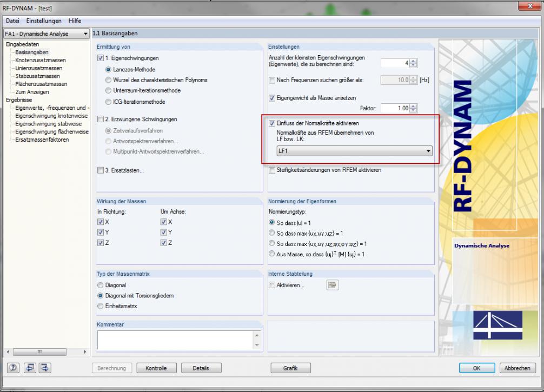
Task: Select Diagonal mit Torsionsgliedern option
Action: [x=100, y=295]
